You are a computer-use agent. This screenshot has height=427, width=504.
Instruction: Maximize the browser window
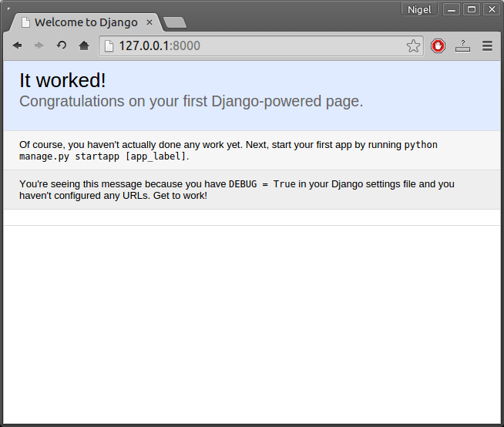point(471,10)
